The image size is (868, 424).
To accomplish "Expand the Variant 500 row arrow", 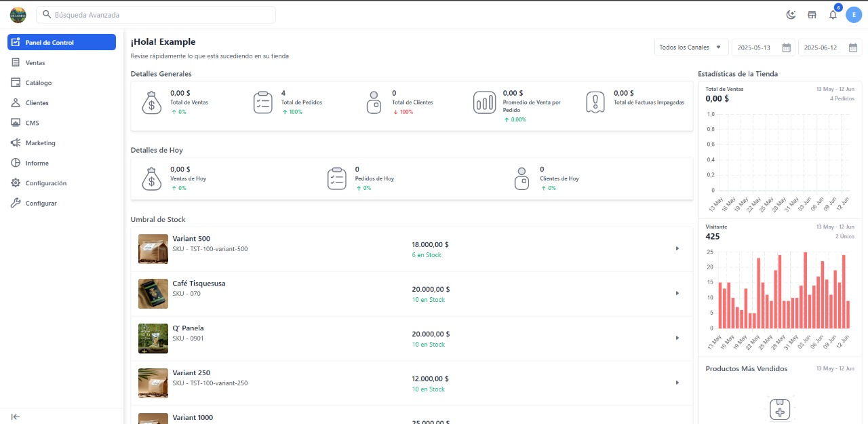I will point(677,248).
